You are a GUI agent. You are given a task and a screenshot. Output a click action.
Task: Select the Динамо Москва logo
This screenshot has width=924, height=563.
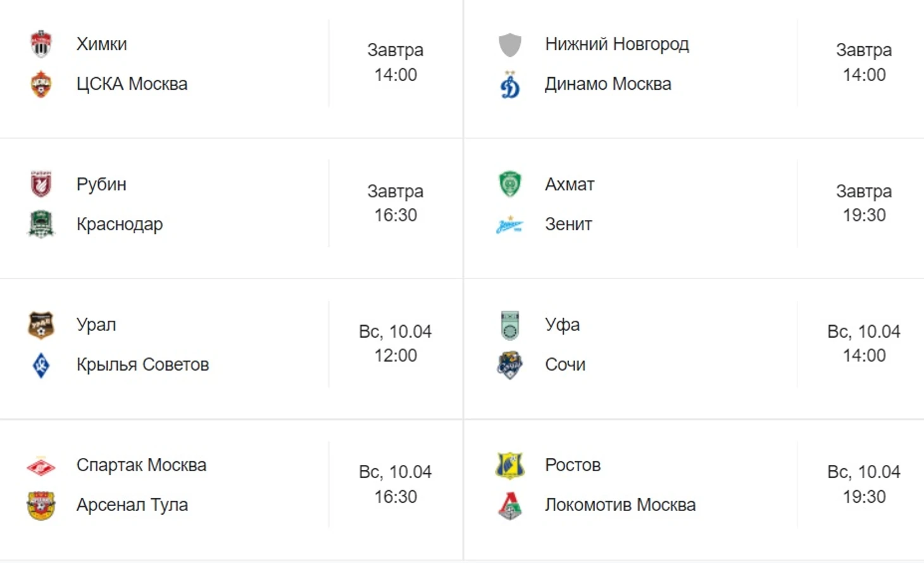510,84
